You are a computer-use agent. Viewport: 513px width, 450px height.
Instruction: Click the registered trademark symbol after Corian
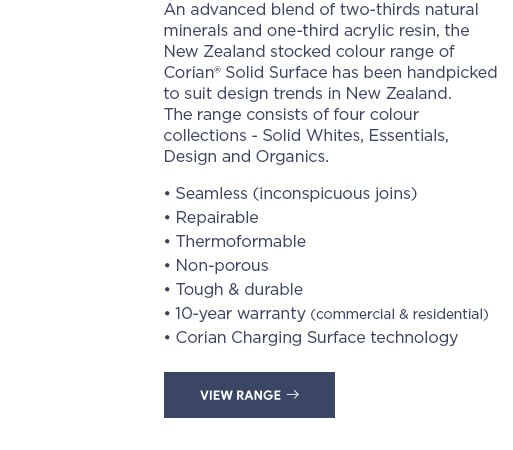point(217,70)
